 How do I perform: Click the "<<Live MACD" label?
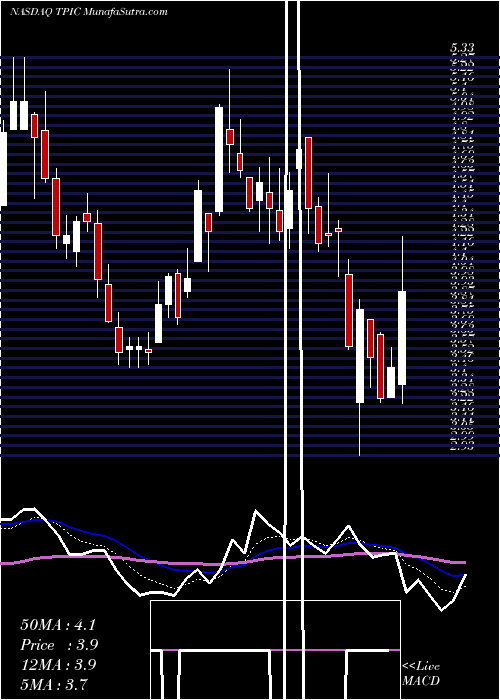coord(421,674)
